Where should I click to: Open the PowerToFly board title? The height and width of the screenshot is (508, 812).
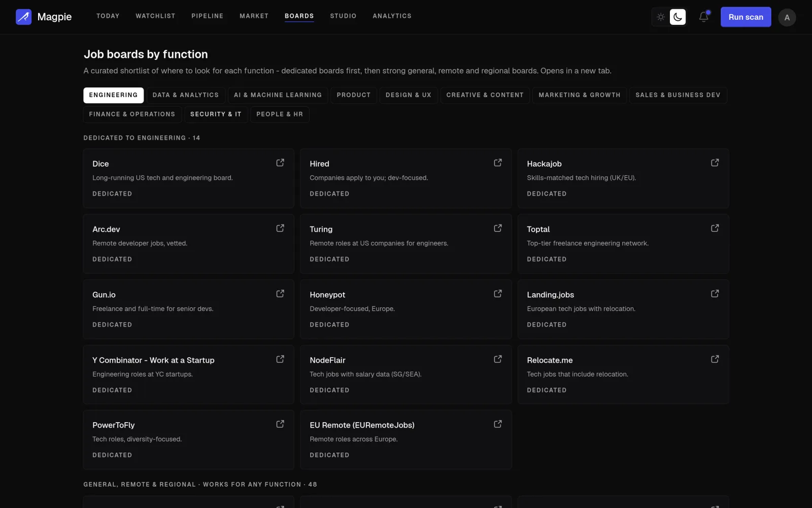coord(113,425)
